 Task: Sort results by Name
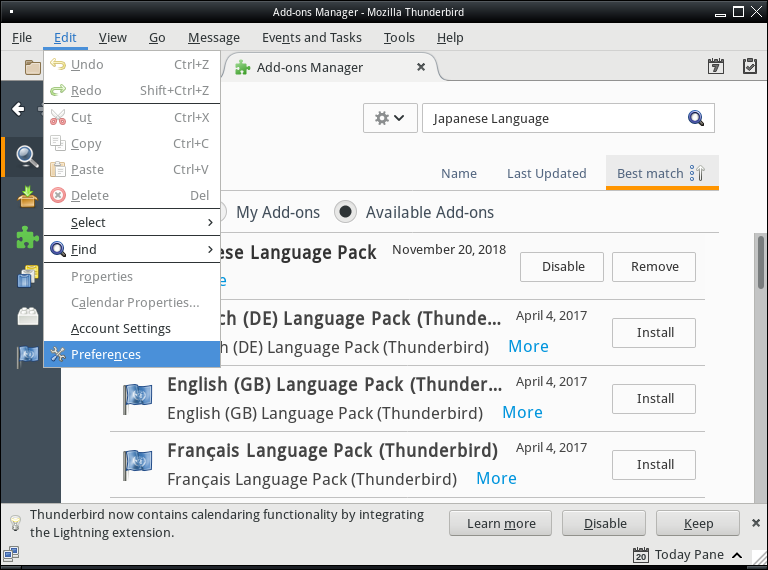click(x=458, y=173)
